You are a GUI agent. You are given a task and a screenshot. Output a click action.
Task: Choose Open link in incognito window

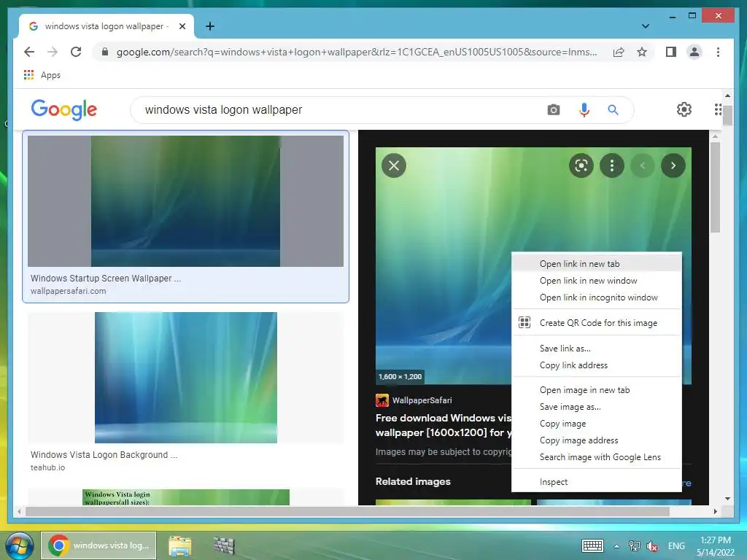click(597, 297)
